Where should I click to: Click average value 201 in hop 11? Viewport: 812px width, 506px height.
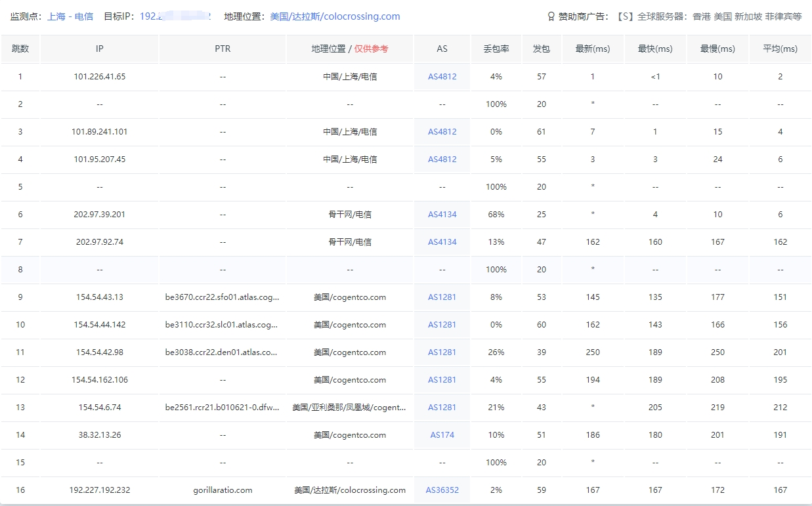click(x=780, y=352)
